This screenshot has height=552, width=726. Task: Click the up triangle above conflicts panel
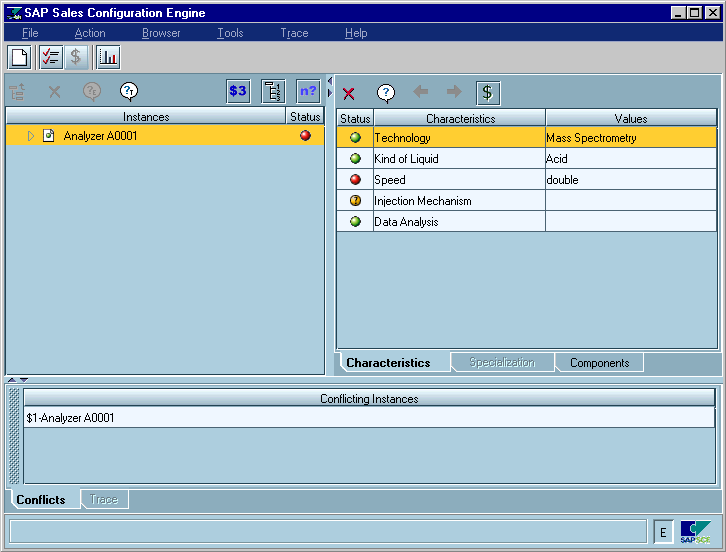pyautogui.click(x=12, y=380)
